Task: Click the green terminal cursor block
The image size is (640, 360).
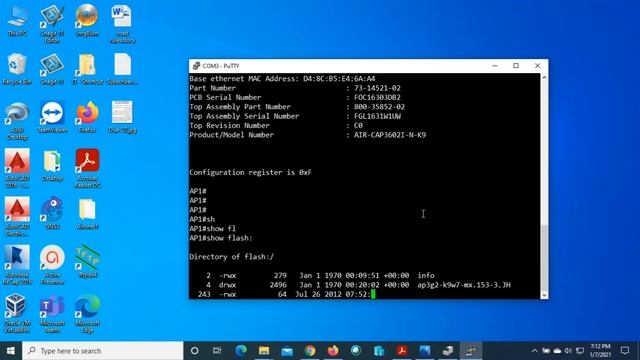Action: point(373,294)
